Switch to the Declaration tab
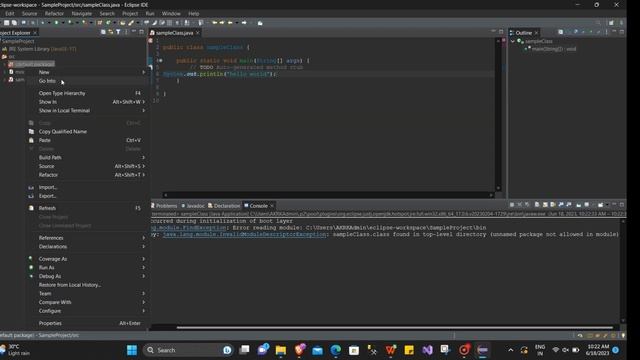 pyautogui.click(x=224, y=206)
